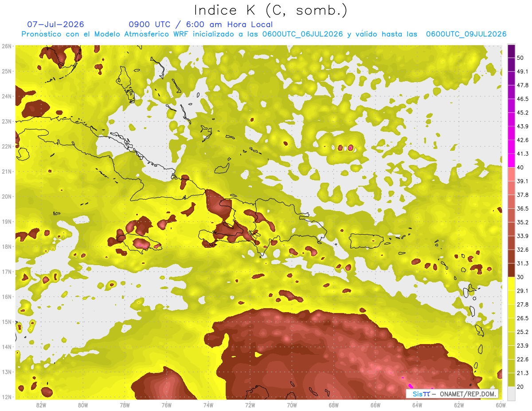Click "0900 UTC / 6:00 am Hora Local" text

[200, 24]
